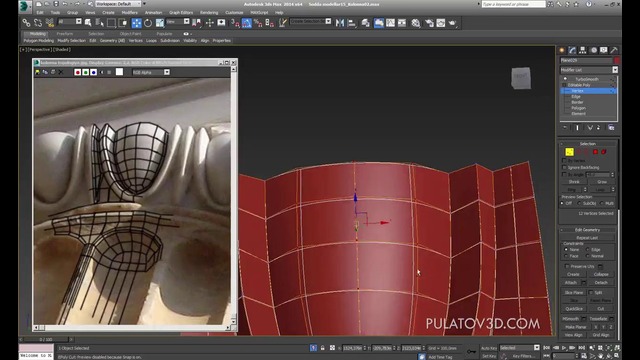Select the Select and Link tool
Screen dimensions: 640x360
pos(26,23)
